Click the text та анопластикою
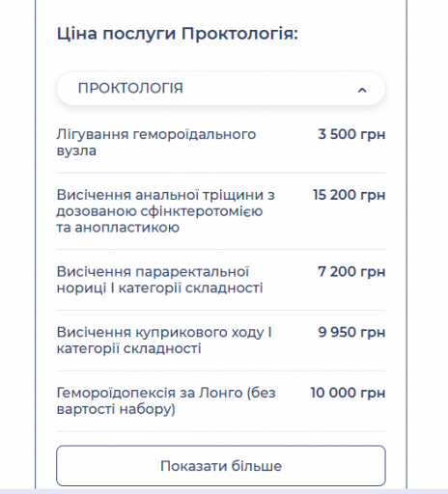This screenshot has width=448, height=494. 118,228
